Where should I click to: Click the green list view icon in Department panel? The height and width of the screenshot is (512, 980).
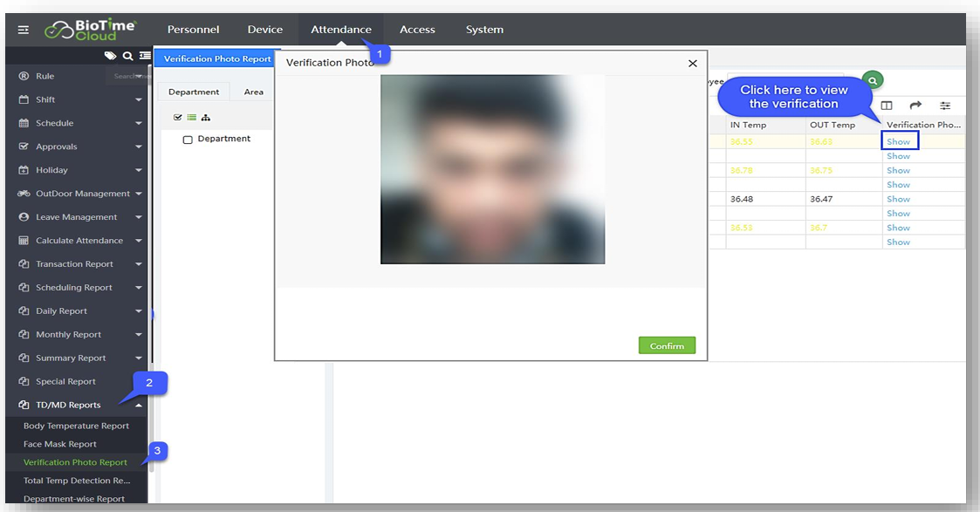click(191, 118)
